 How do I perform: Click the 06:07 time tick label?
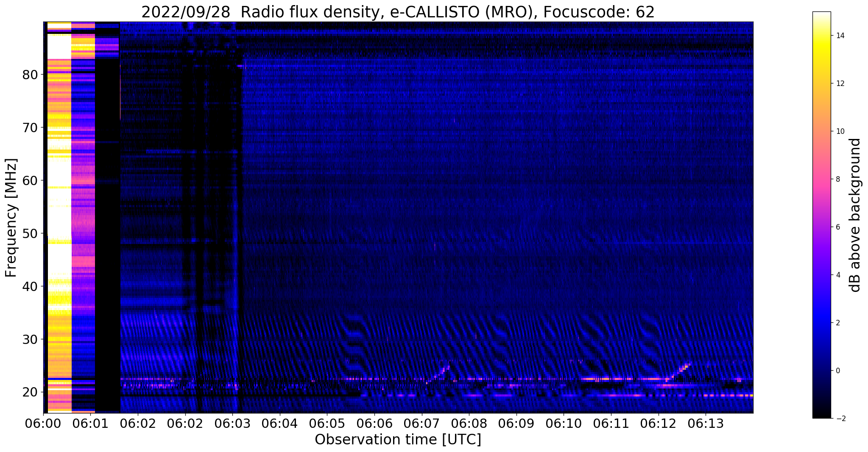[x=422, y=424]
